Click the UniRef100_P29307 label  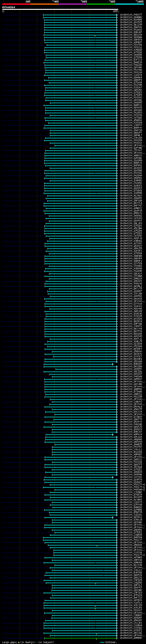click(131, 88)
